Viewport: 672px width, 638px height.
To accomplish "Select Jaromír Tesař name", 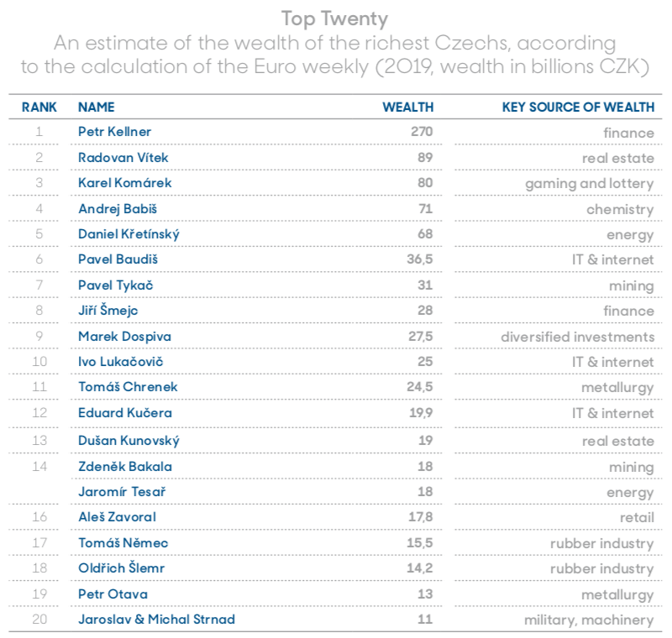I will tap(122, 492).
